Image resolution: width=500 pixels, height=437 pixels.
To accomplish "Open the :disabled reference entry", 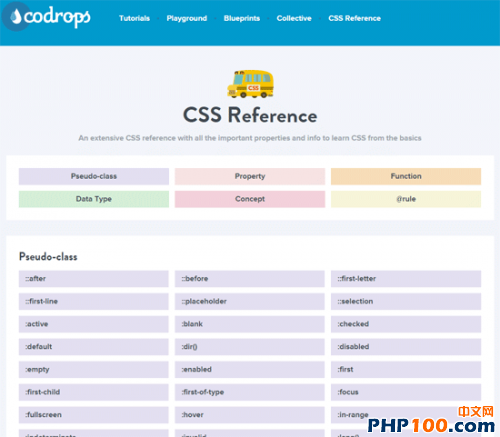I will [406, 347].
